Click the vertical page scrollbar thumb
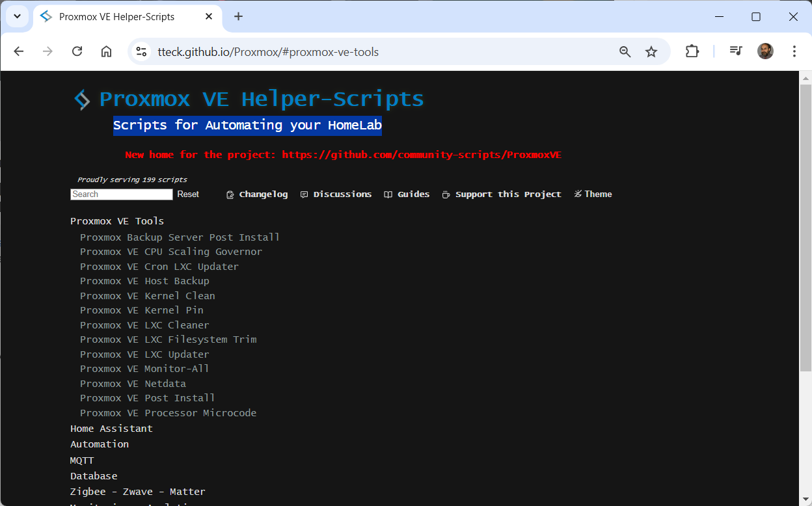The image size is (812, 506). pyautogui.click(x=805, y=228)
